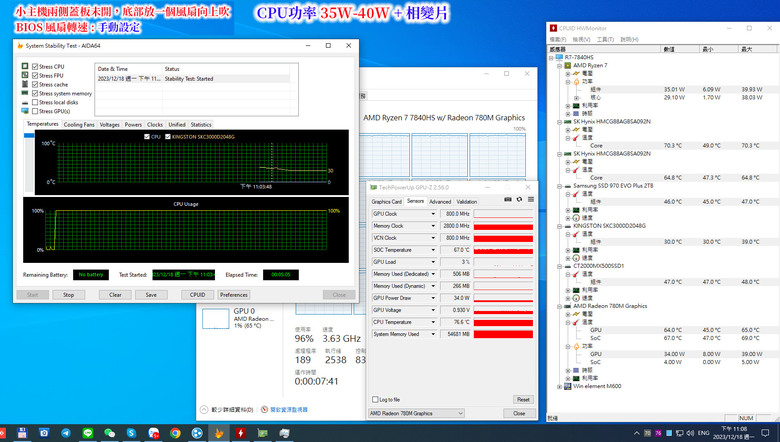780x442 pixels.
Task: Click the camera app icon in taskbar
Action: click(x=44, y=433)
